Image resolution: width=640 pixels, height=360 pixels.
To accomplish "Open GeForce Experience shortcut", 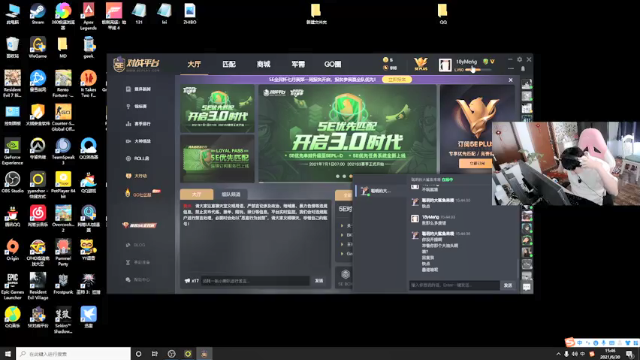I will click(x=12, y=151).
